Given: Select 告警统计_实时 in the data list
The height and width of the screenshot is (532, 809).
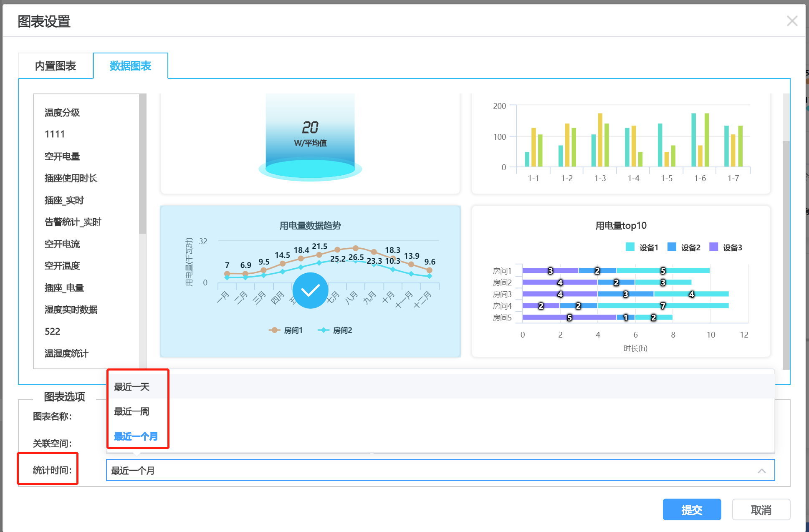Looking at the screenshot, I should (73, 222).
